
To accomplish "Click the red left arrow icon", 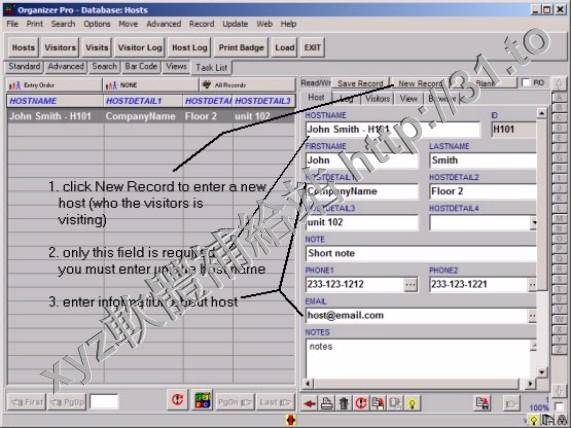I will 310,403.
